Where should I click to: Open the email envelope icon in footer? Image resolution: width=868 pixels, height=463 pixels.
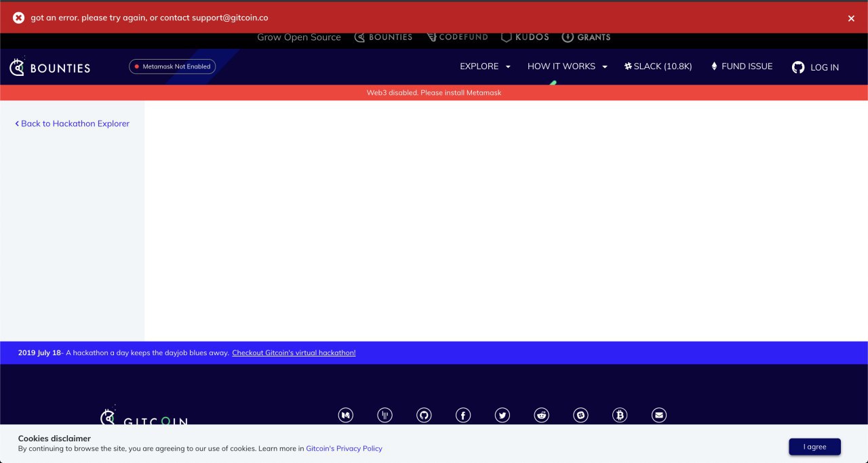click(x=659, y=415)
